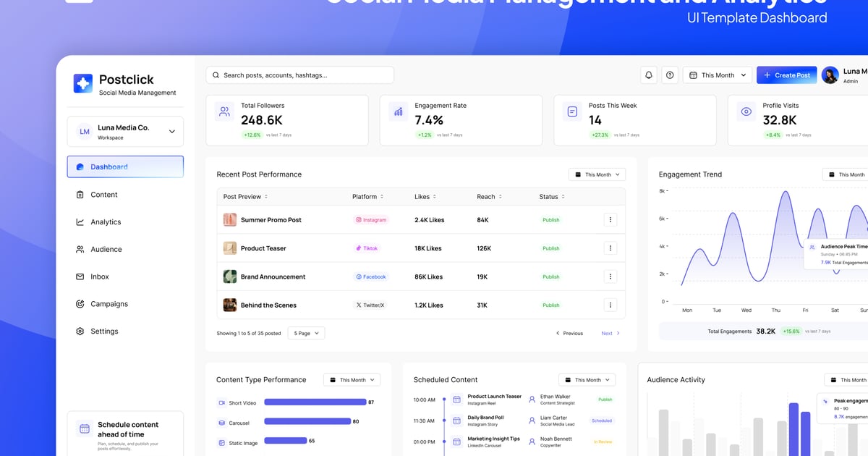This screenshot has height=456, width=868.
Task: Click the Instagram platform tag
Action: tap(371, 220)
